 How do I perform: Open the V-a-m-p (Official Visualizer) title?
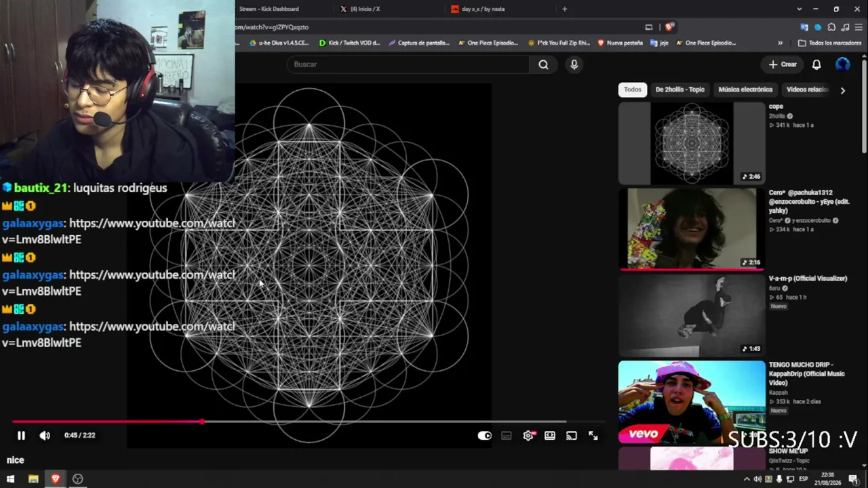point(808,279)
